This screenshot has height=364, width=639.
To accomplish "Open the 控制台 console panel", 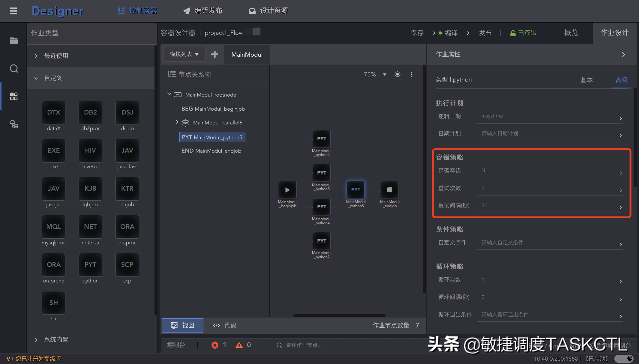I will (x=176, y=345).
